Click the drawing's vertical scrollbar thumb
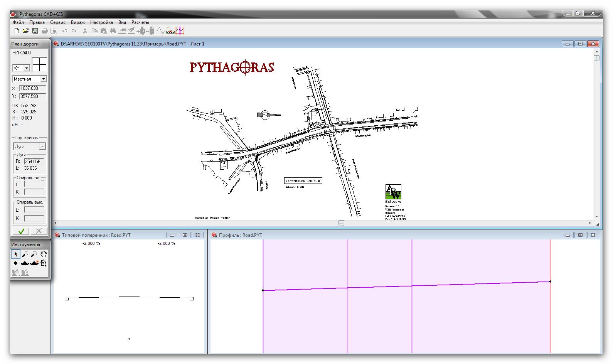The height and width of the screenshot is (364, 613). (597, 58)
